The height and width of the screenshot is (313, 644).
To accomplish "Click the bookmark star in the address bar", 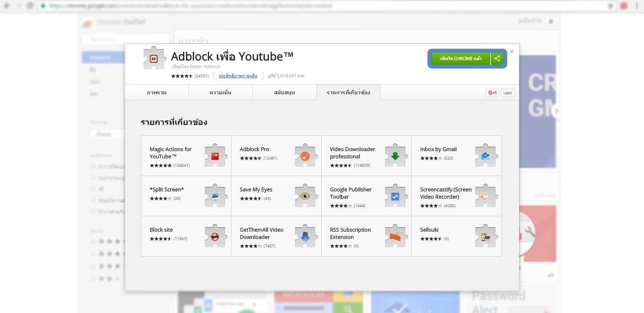I will [x=611, y=6].
